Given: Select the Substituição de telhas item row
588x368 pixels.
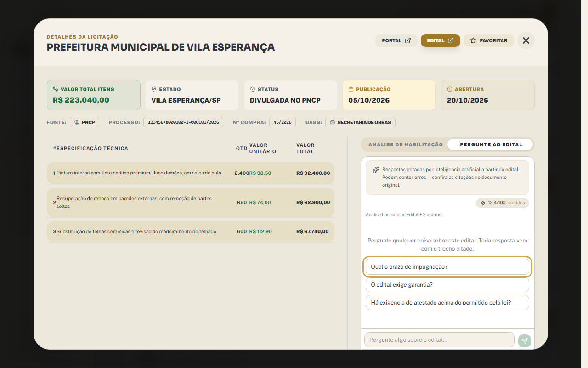Looking at the screenshot, I should 191,231.
